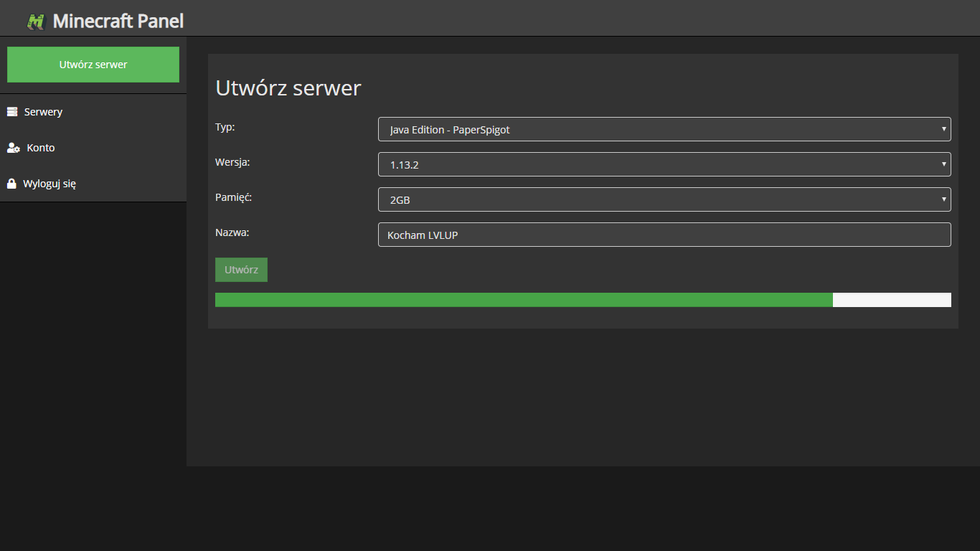Click the arrow on the Pamięć dropdown
The image size is (980, 551).
(943, 199)
